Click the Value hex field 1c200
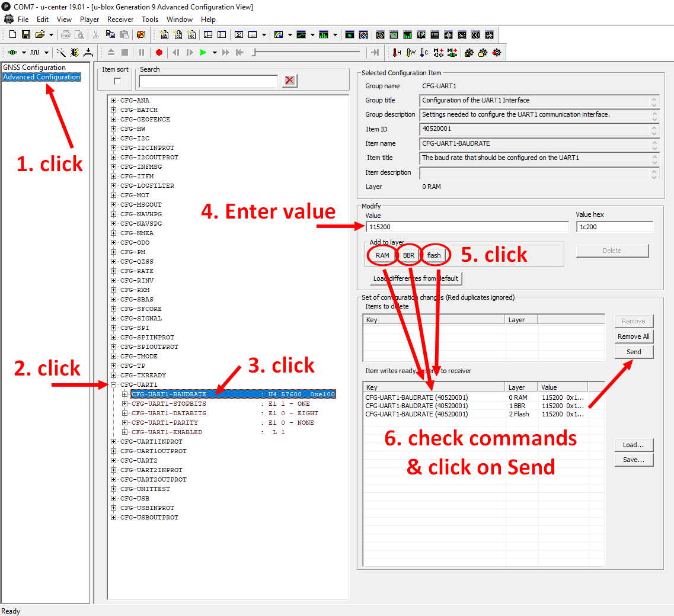Viewport: 674px width, 616px height. pyautogui.click(x=615, y=227)
